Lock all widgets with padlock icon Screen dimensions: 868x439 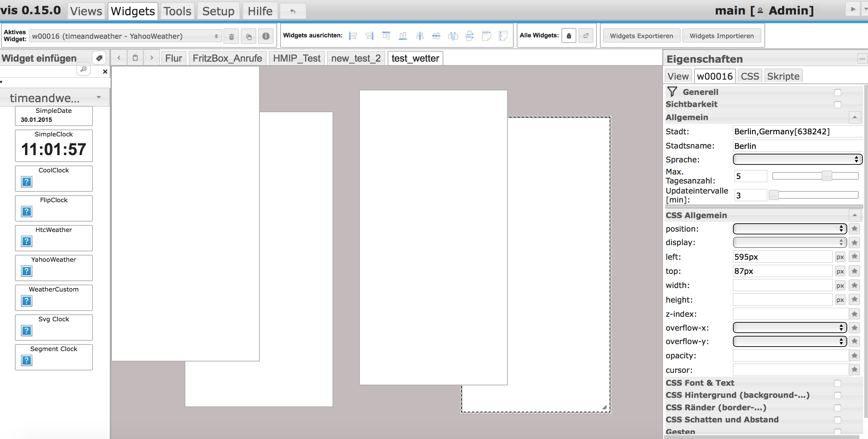[568, 36]
